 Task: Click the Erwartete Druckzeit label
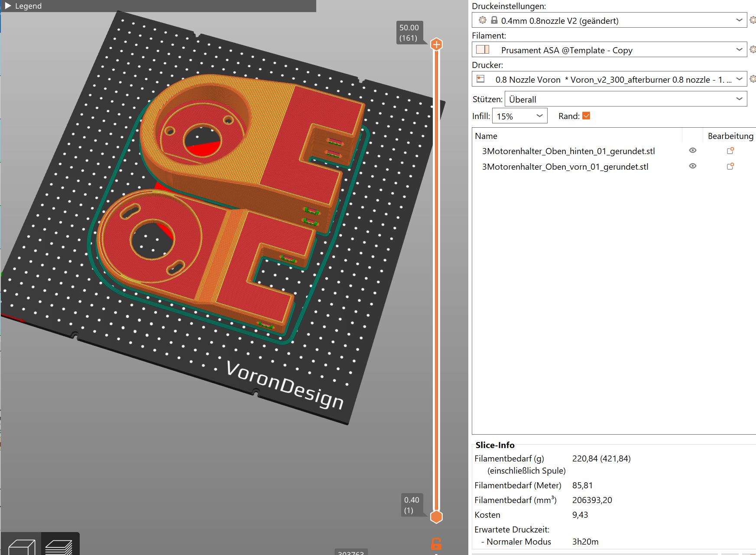tap(512, 529)
